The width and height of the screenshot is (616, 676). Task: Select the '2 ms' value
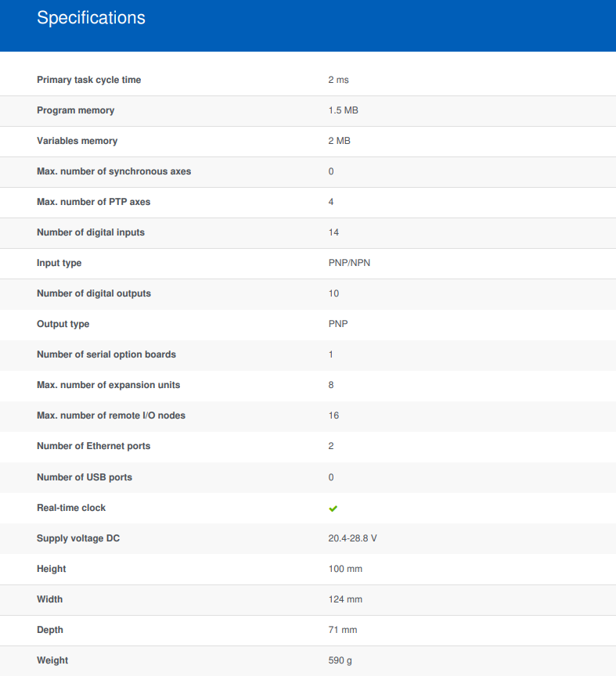click(338, 80)
